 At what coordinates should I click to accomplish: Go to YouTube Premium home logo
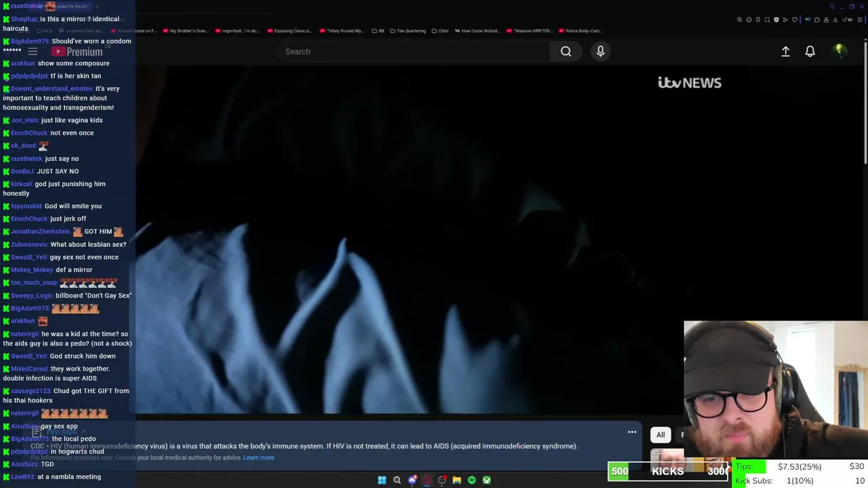(77, 52)
